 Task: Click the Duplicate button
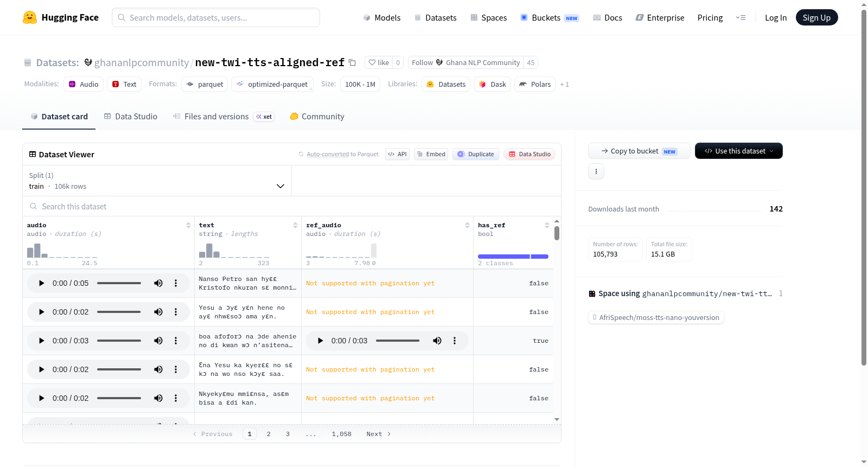click(x=476, y=154)
